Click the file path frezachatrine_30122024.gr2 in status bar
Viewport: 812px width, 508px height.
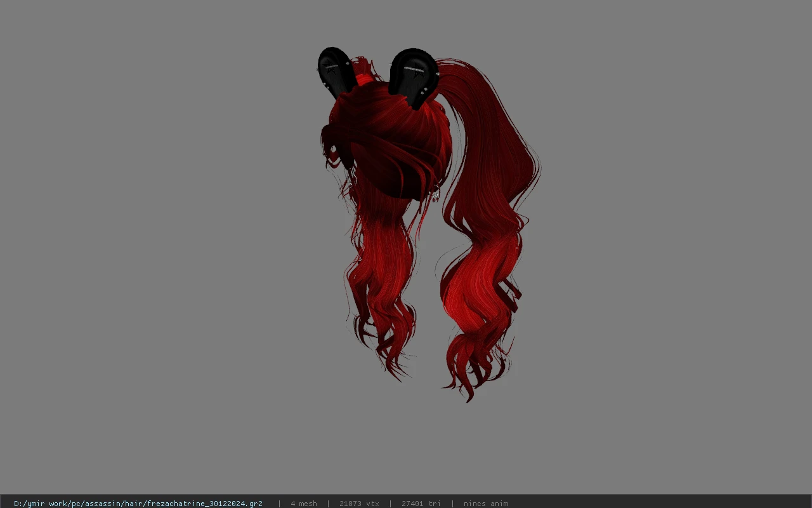pos(138,504)
